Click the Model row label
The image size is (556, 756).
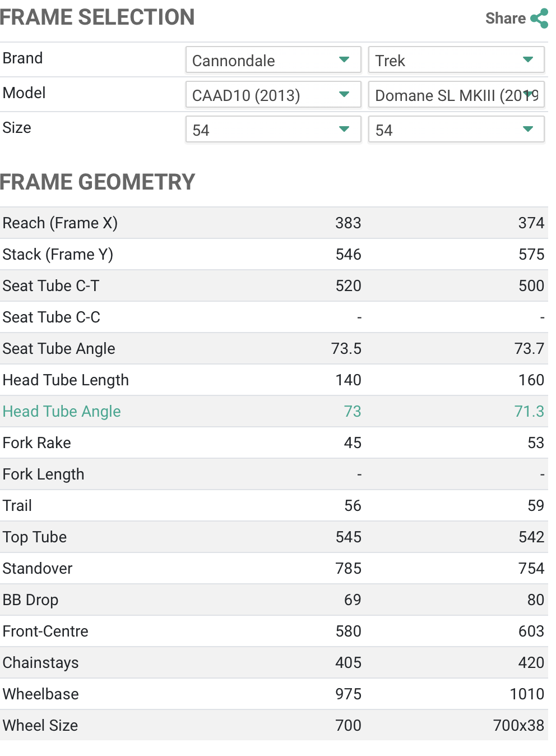coord(24,93)
